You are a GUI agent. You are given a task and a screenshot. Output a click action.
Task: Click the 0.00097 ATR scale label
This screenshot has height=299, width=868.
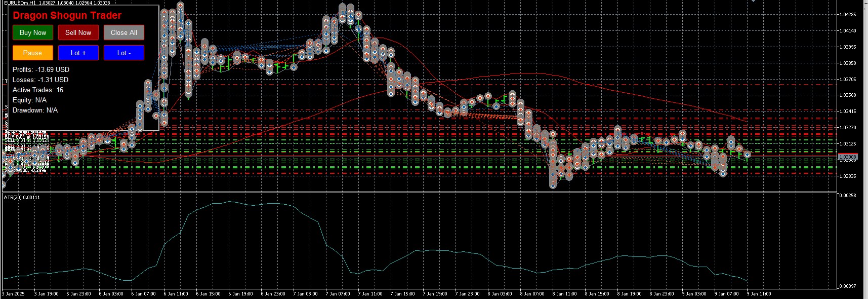[848, 286]
